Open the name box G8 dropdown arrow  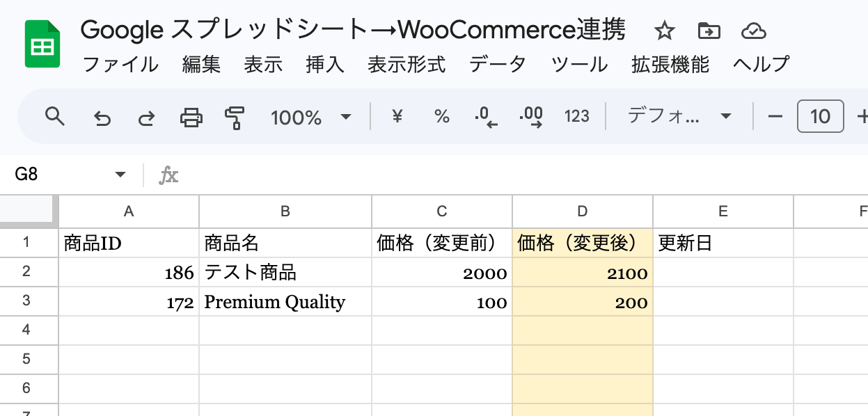(120, 175)
